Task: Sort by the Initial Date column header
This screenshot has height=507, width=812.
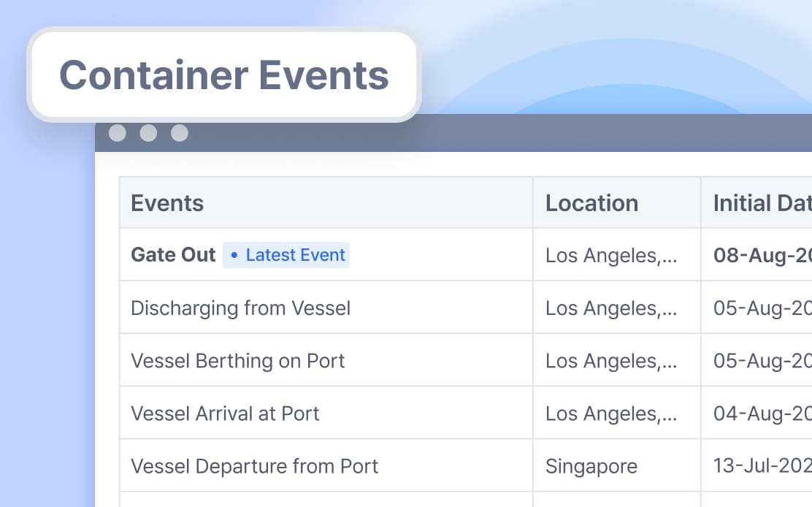Action: (x=759, y=202)
